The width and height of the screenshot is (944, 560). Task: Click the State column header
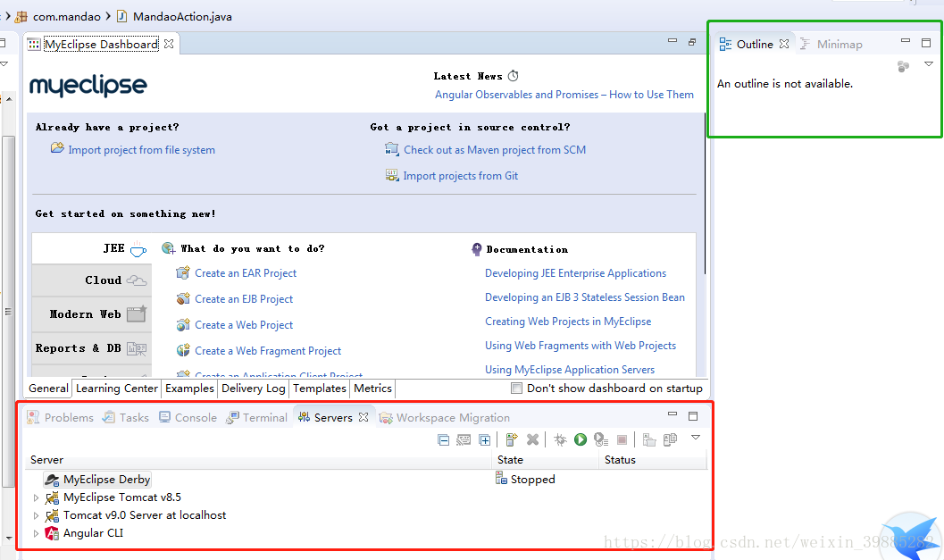546,459
